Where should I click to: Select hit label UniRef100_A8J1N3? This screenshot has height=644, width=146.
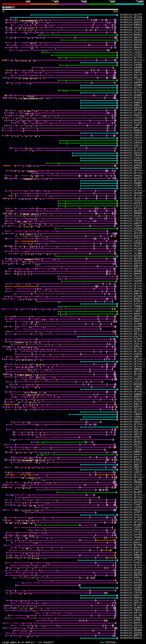[x=131, y=198]
